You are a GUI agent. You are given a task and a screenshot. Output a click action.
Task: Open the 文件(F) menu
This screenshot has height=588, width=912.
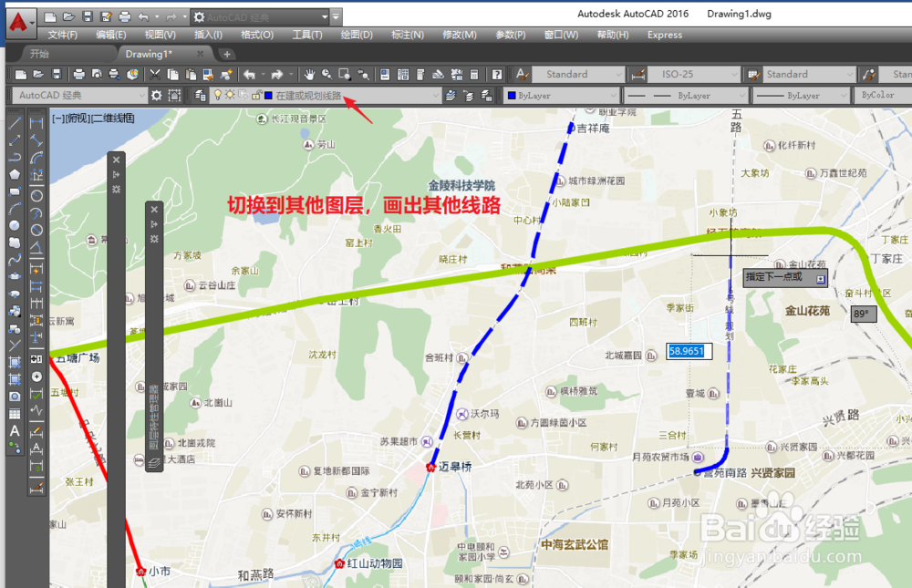[x=62, y=35]
